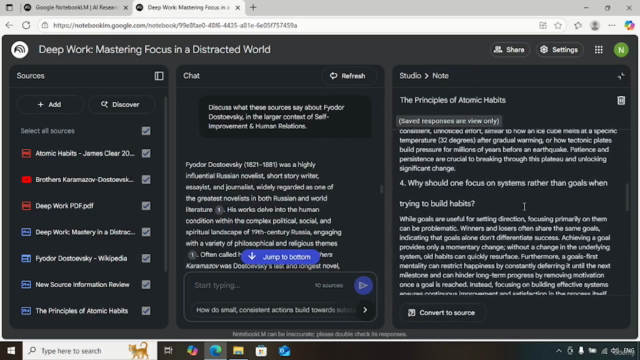Show hidden system tray icons

pos(558,351)
